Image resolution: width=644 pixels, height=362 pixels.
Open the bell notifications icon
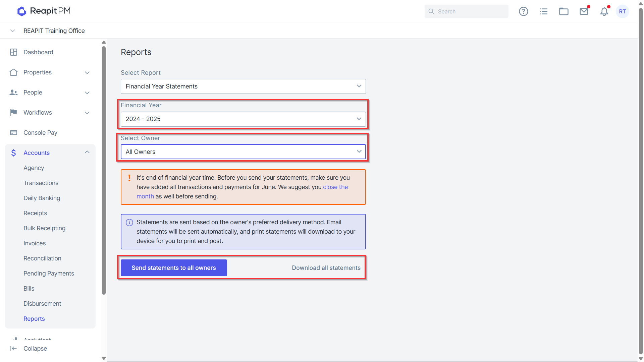[x=604, y=11]
